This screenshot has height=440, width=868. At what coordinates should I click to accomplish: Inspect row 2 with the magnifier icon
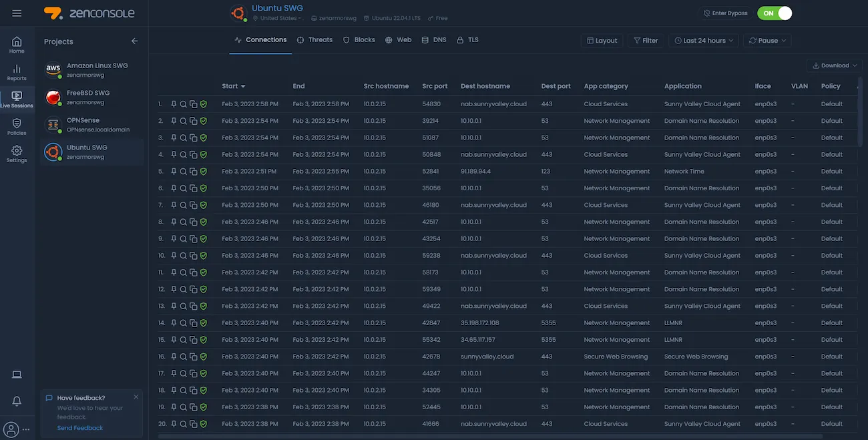pyautogui.click(x=184, y=121)
